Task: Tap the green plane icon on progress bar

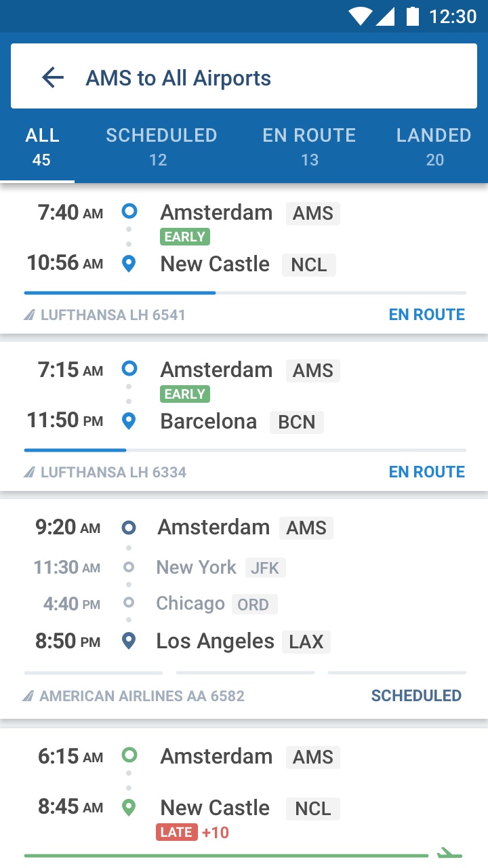Action: (x=448, y=853)
